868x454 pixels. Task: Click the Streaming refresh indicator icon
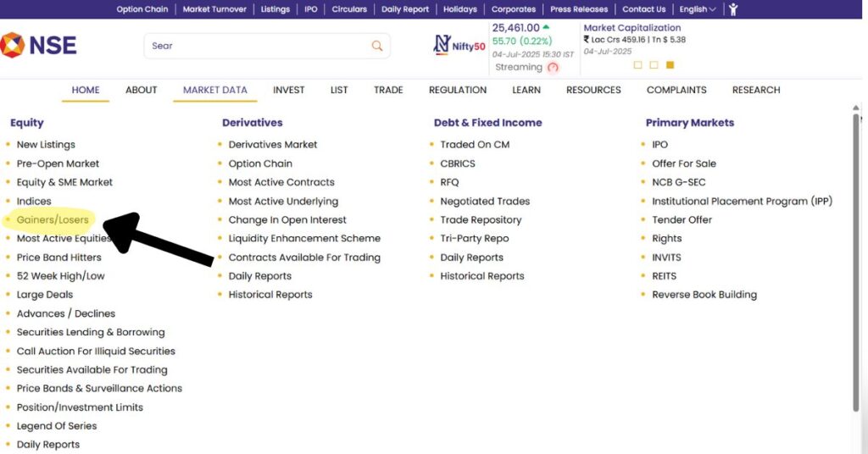[553, 68]
